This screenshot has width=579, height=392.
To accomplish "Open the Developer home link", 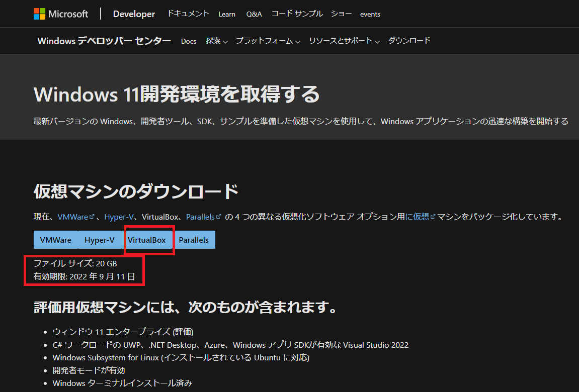I will (134, 14).
